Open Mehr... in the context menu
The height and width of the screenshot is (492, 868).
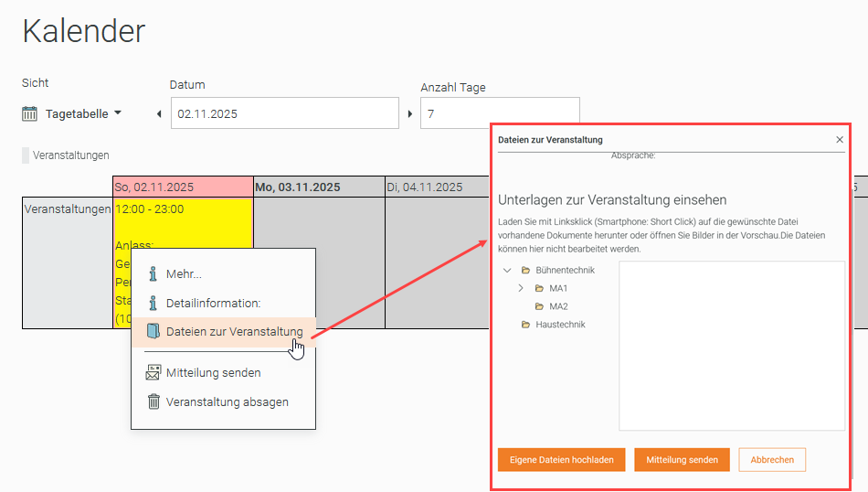point(184,273)
